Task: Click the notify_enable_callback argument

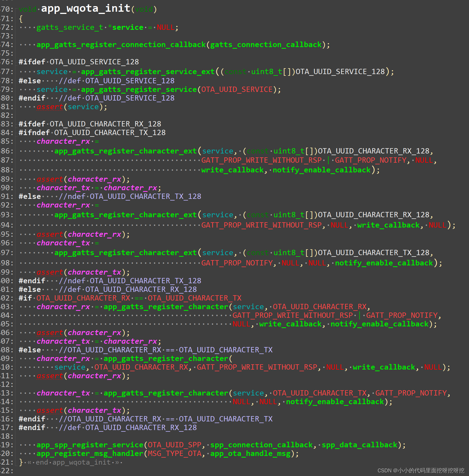Action: coord(321,170)
